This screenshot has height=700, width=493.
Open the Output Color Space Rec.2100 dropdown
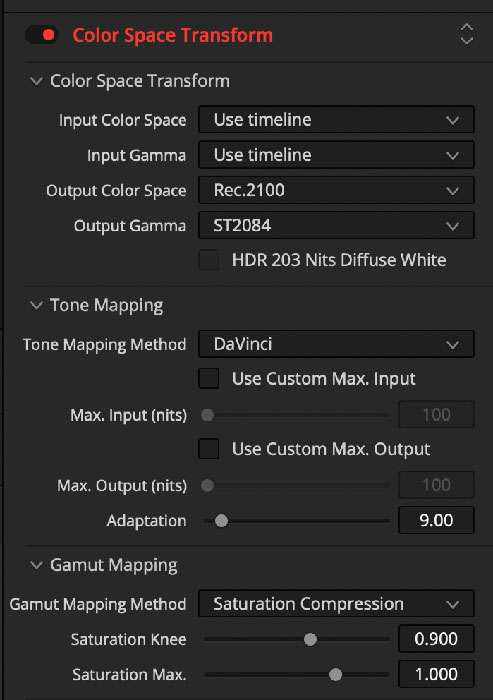click(336, 190)
